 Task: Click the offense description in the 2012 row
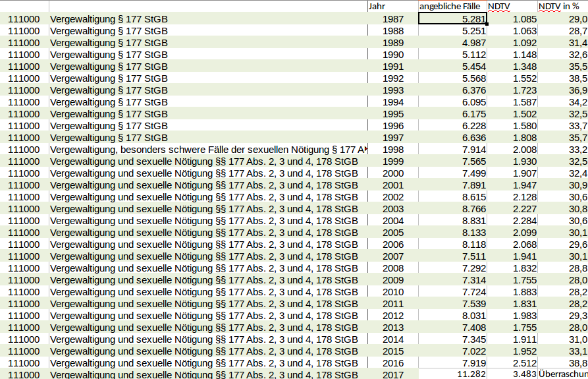[204, 316]
